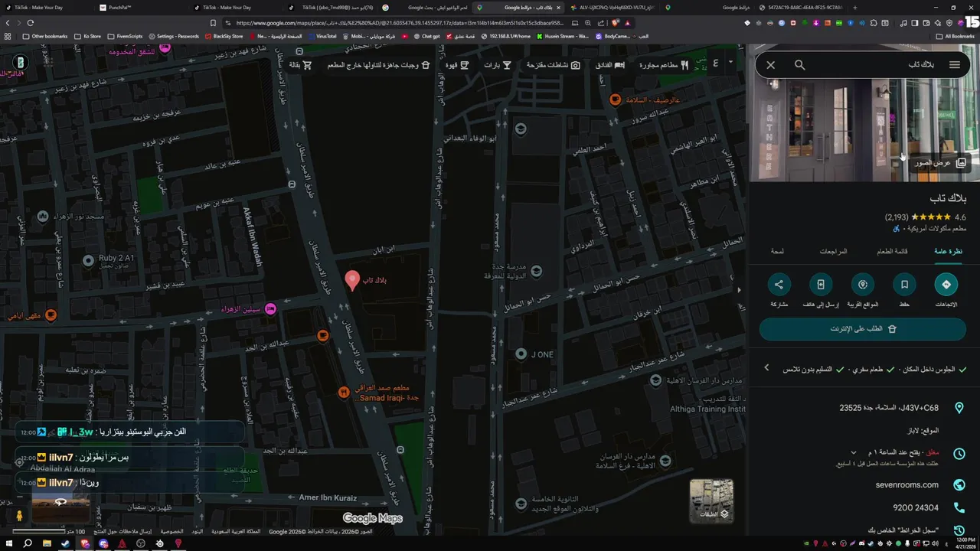980x551 pixels.
Task: Filter by coffee chip (قهوة)
Action: pos(457,65)
